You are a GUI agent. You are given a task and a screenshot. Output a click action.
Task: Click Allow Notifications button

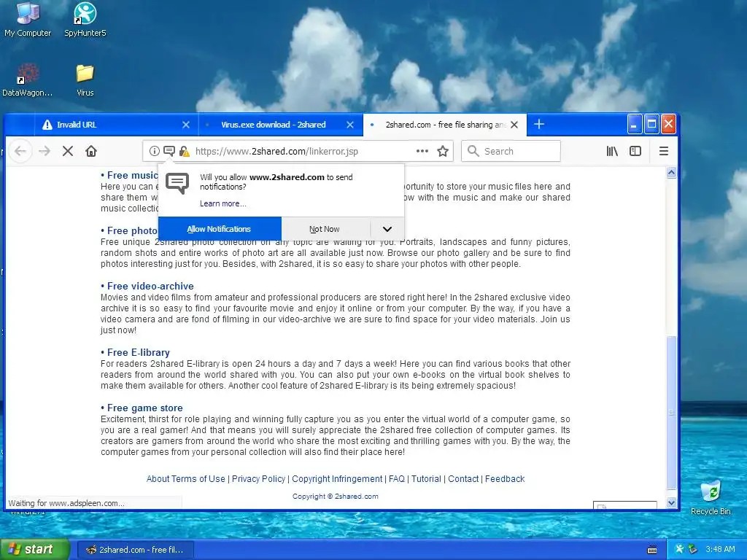(x=219, y=229)
